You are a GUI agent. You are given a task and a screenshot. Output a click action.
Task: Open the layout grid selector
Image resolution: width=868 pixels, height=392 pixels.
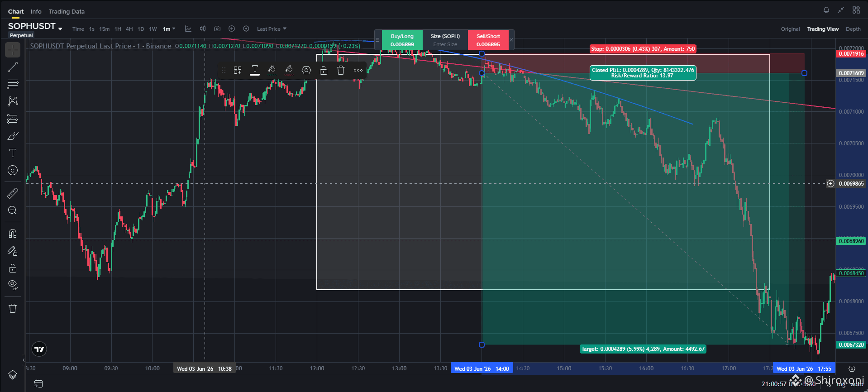856,10
